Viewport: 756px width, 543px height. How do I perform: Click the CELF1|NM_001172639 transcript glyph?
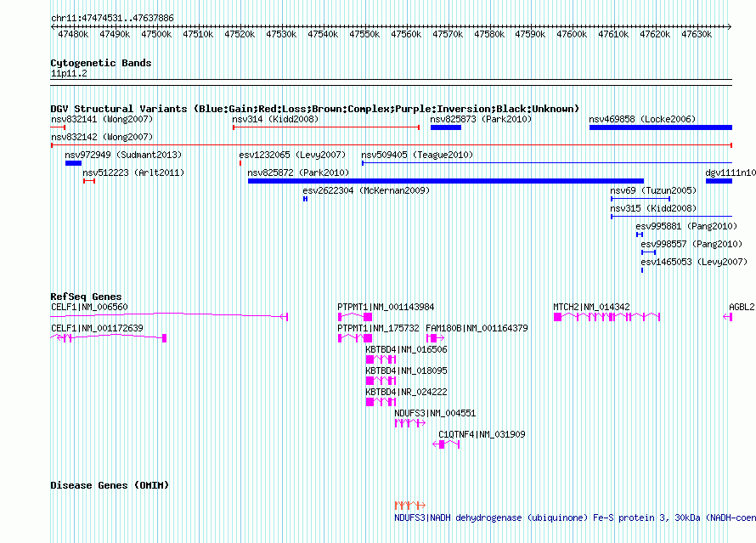click(x=109, y=337)
